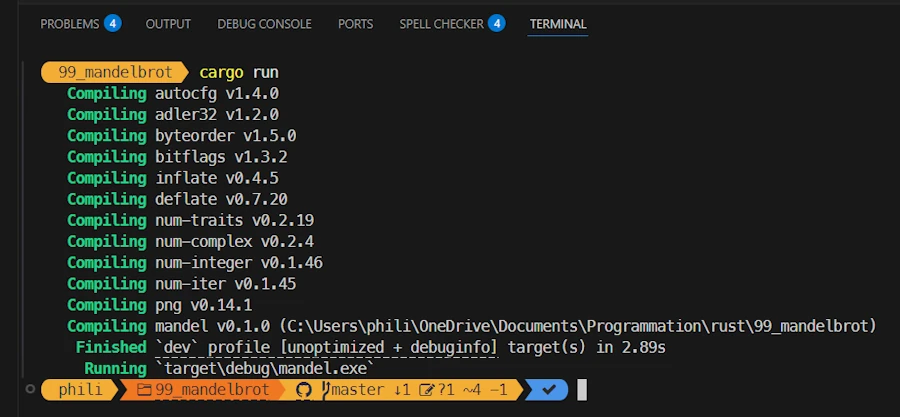Viewport: 900px width, 417px height.
Task: Click the GitHub icon in the prompt
Action: pyautogui.click(x=304, y=390)
